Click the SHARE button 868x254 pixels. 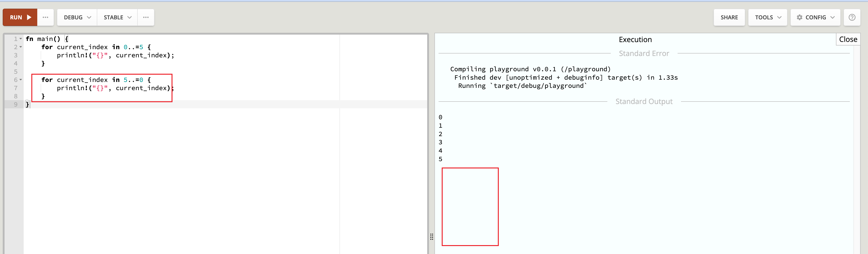coord(729,17)
